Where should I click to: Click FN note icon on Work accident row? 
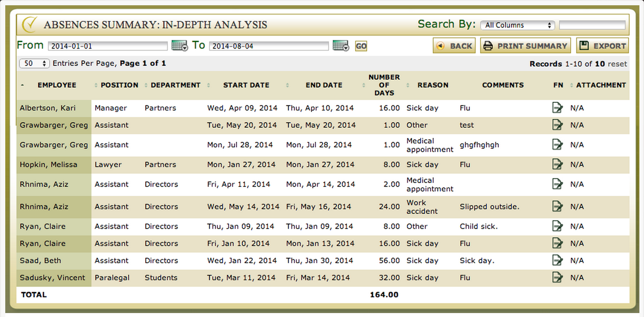pos(557,207)
